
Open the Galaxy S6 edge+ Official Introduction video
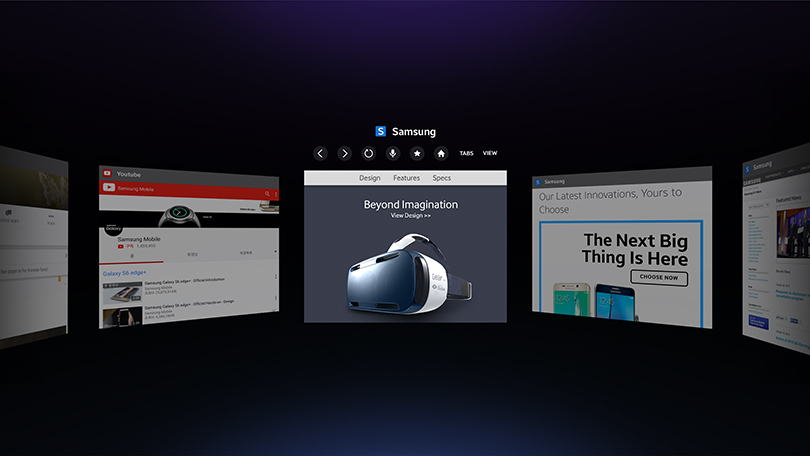(185, 283)
